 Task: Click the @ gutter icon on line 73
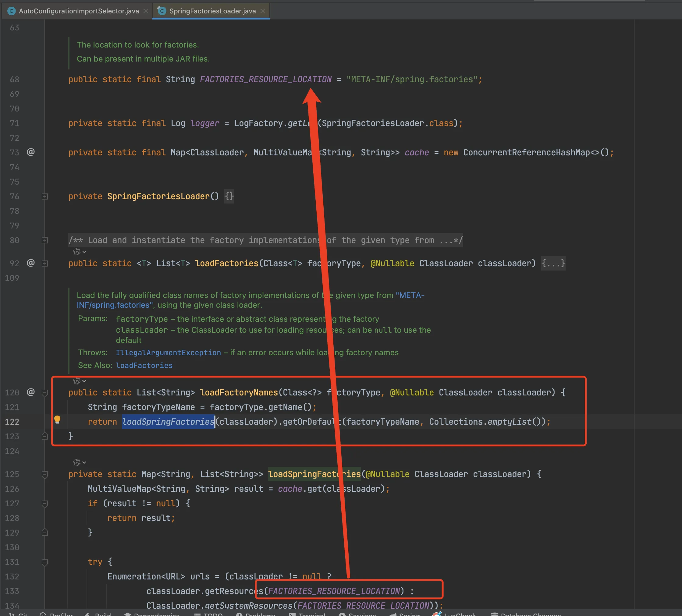point(31,152)
